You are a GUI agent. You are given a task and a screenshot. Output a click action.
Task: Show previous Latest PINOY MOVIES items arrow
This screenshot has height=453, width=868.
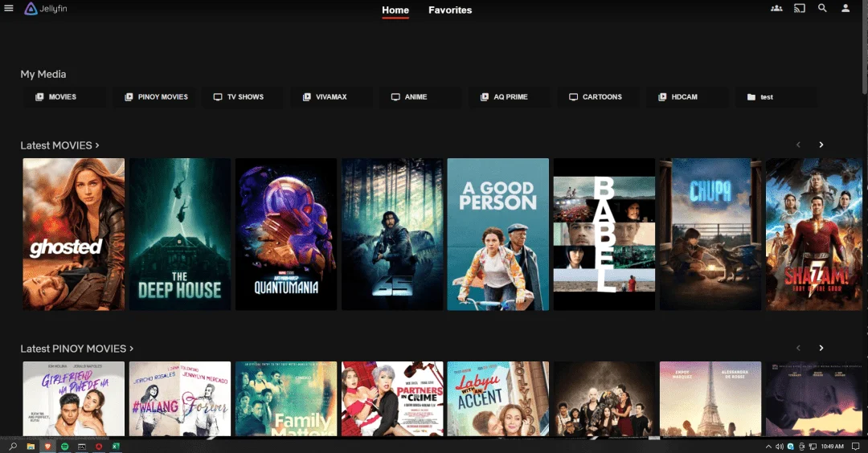(x=798, y=348)
